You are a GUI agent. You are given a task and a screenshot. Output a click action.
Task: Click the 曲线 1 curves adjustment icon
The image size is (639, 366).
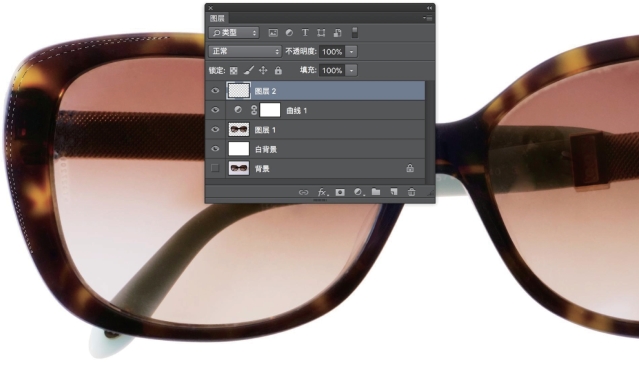(x=238, y=110)
